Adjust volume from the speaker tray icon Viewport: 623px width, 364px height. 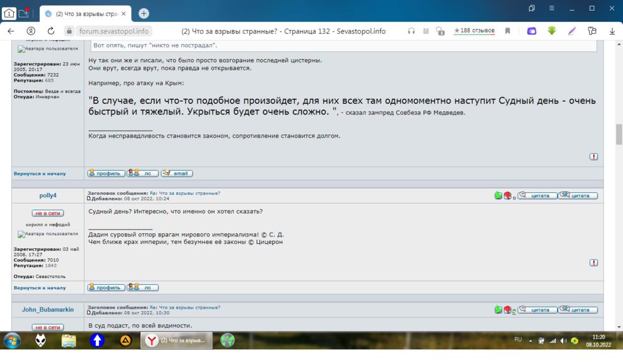(564, 341)
